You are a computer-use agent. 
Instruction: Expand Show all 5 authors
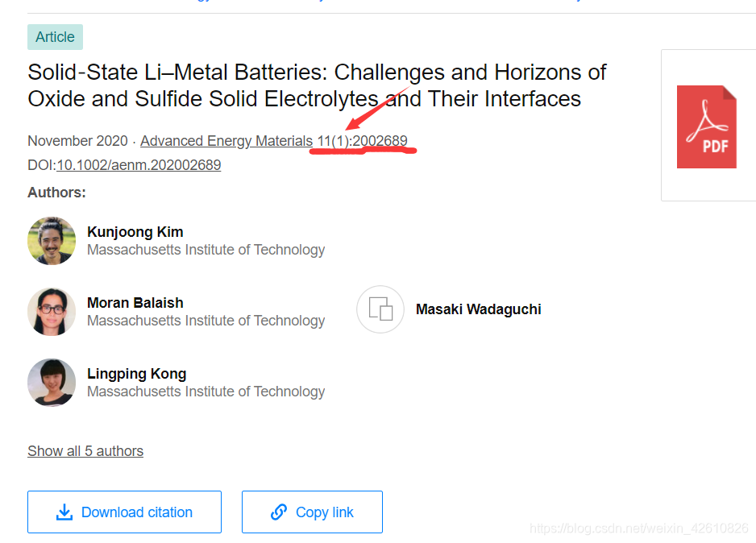click(85, 451)
